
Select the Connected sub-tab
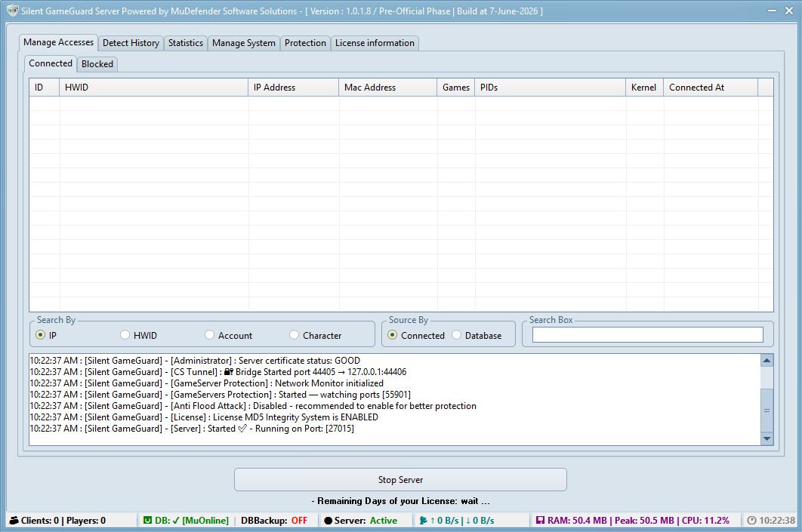pyautogui.click(x=51, y=63)
